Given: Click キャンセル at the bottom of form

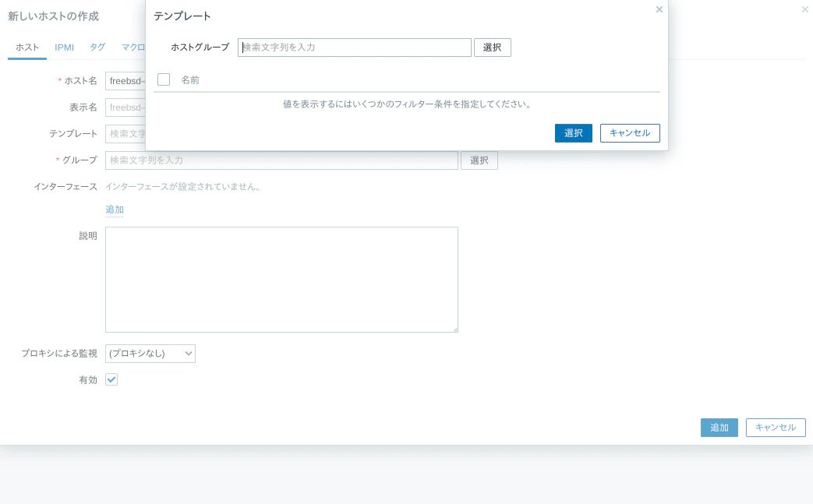Looking at the screenshot, I should [775, 427].
